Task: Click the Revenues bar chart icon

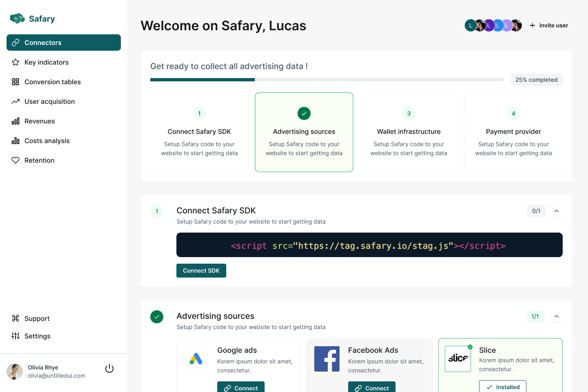Action: (x=16, y=121)
